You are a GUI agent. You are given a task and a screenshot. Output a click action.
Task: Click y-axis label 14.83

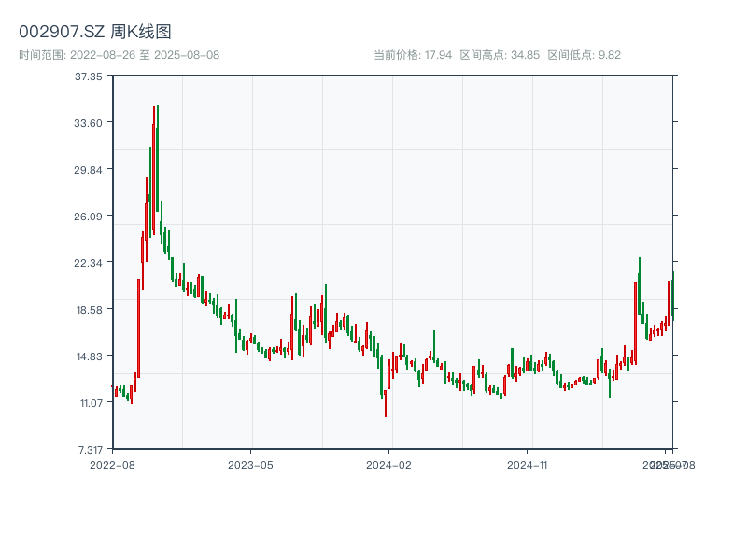tap(89, 357)
